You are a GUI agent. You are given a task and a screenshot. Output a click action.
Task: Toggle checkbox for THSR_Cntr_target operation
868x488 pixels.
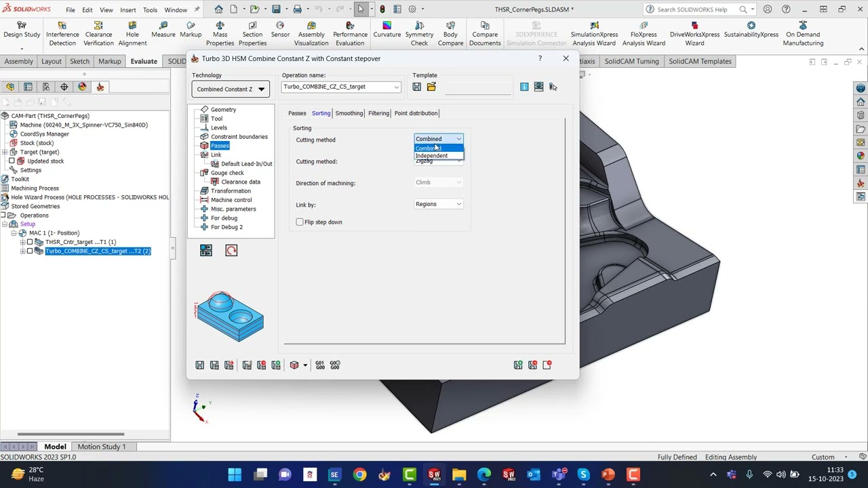(30, 242)
